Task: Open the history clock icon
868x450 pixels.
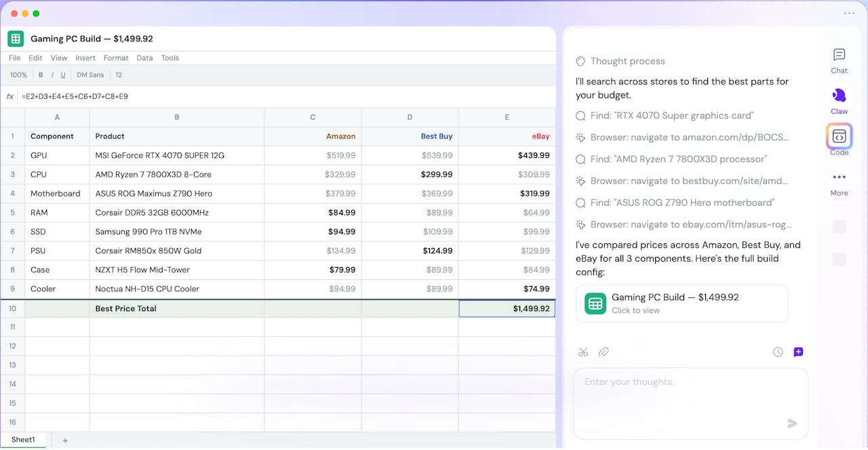Action: (x=778, y=352)
